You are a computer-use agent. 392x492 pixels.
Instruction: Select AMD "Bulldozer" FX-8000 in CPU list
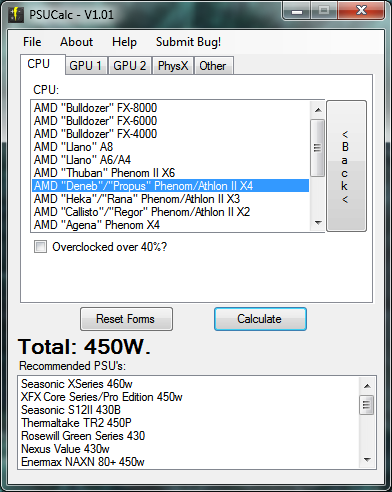tap(170, 108)
